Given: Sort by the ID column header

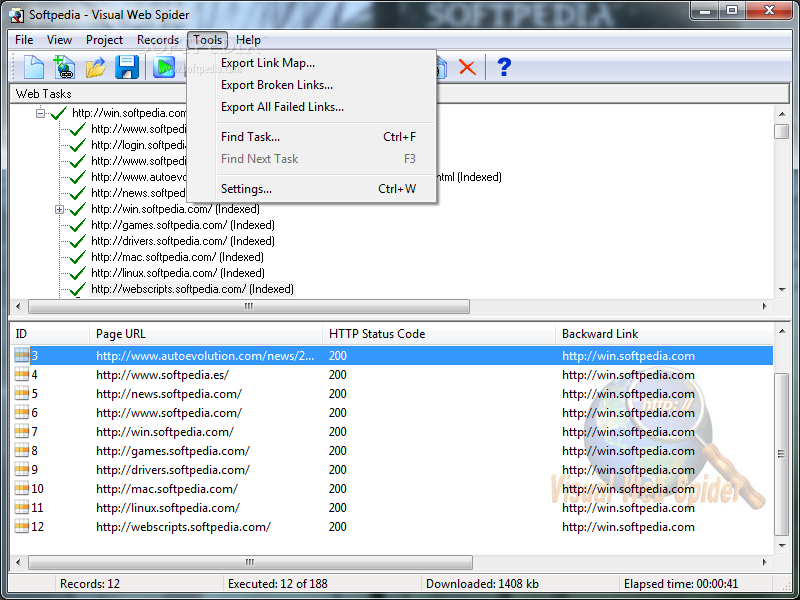Looking at the screenshot, I should tap(50, 334).
